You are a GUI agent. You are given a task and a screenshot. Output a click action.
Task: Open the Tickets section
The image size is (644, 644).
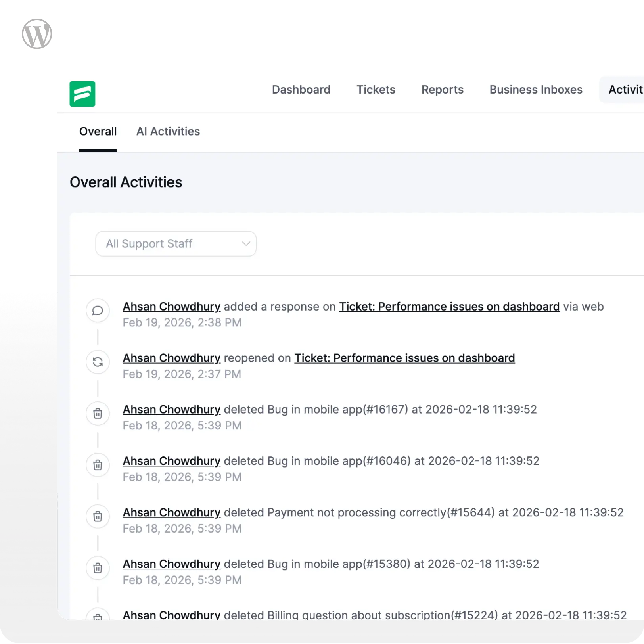tap(376, 90)
